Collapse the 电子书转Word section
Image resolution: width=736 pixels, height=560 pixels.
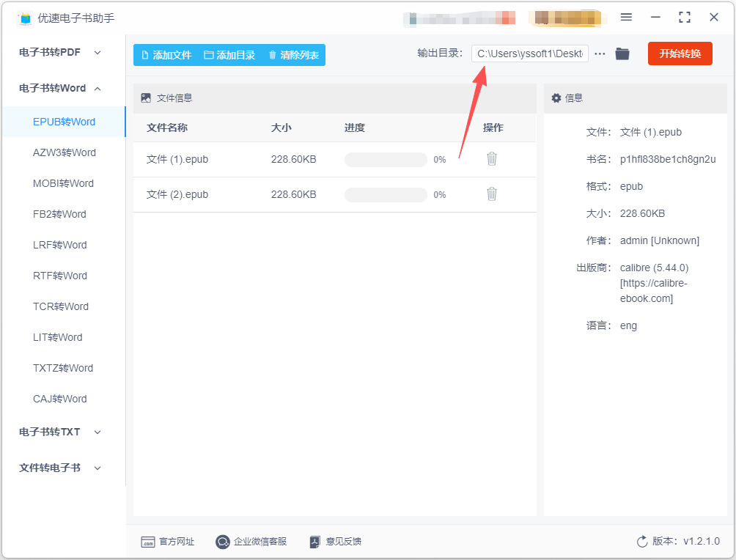point(60,88)
